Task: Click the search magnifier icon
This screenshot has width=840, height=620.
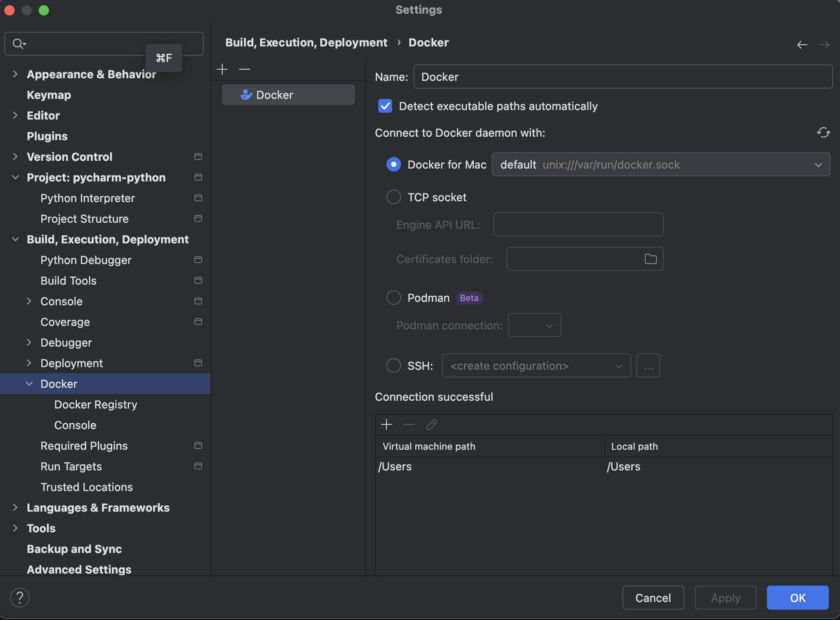Action: pyautogui.click(x=19, y=44)
